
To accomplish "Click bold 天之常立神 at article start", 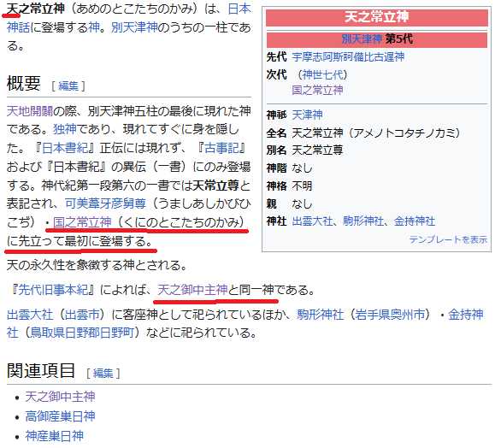I will 36,9.
